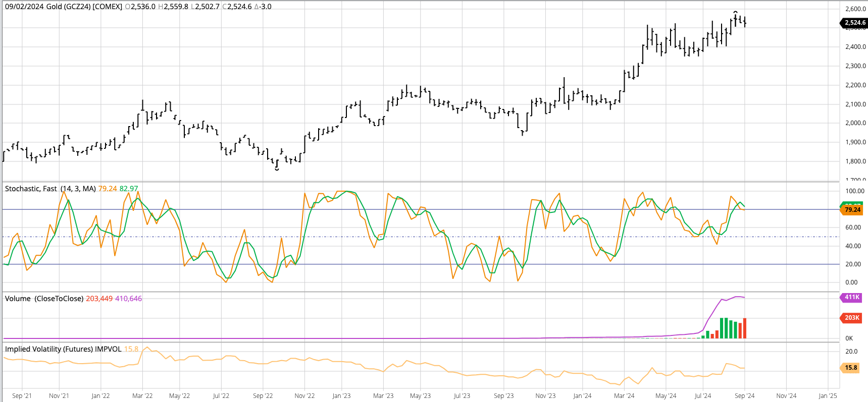Click the Jan '25 date on time axis

click(828, 396)
